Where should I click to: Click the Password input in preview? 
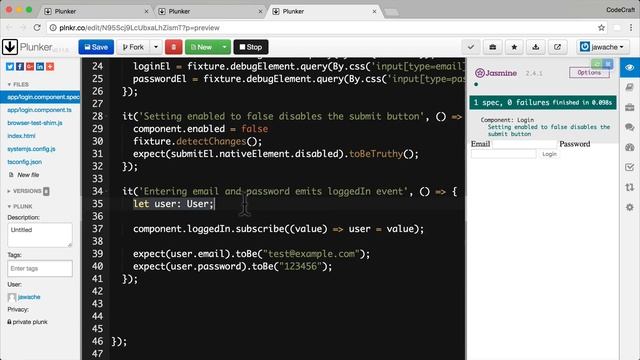[x=504, y=154]
